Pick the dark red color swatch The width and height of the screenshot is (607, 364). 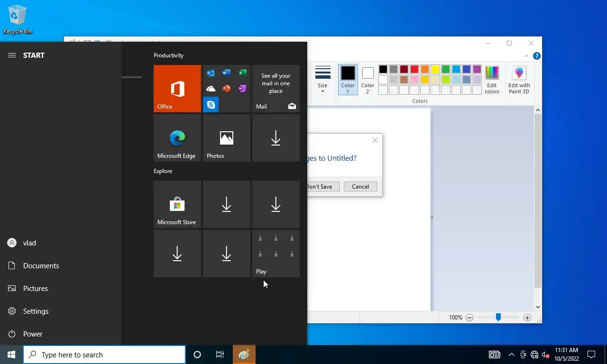tap(404, 69)
